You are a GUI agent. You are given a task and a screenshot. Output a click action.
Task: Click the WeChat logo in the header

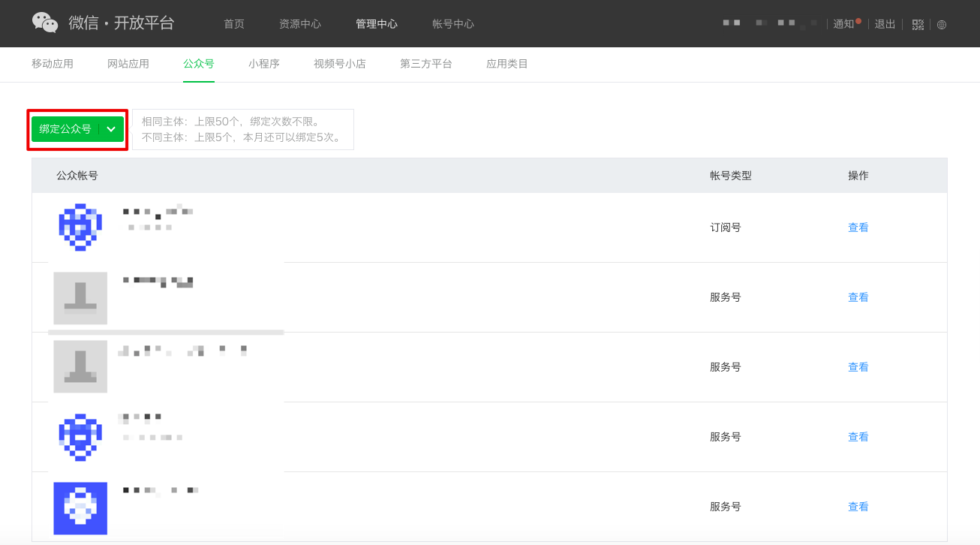[x=45, y=23]
